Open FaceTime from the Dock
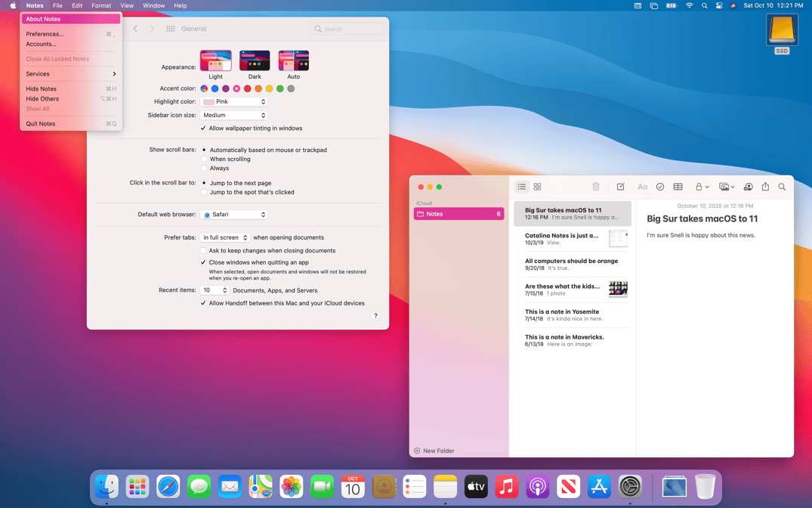 pyautogui.click(x=322, y=487)
